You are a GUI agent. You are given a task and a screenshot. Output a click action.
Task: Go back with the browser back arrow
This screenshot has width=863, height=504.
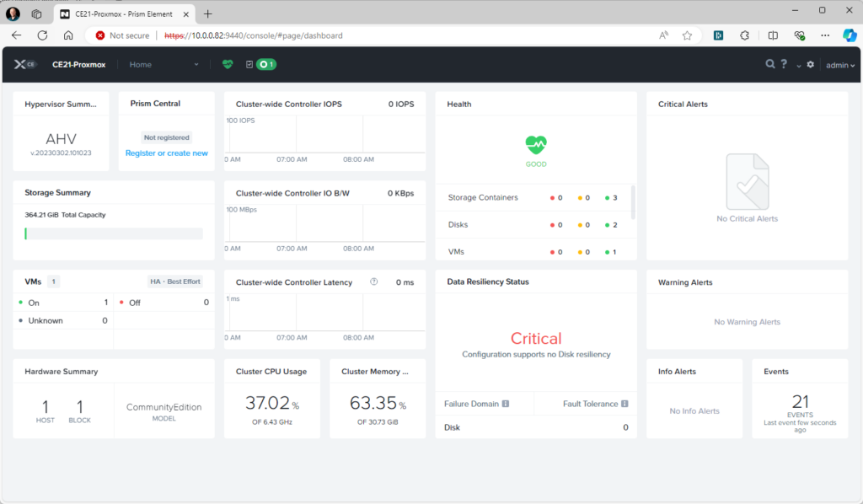point(17,35)
